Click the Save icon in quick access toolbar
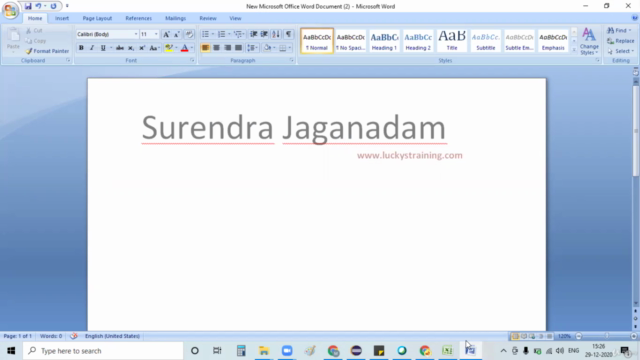This screenshot has width=640, height=360. click(x=28, y=6)
